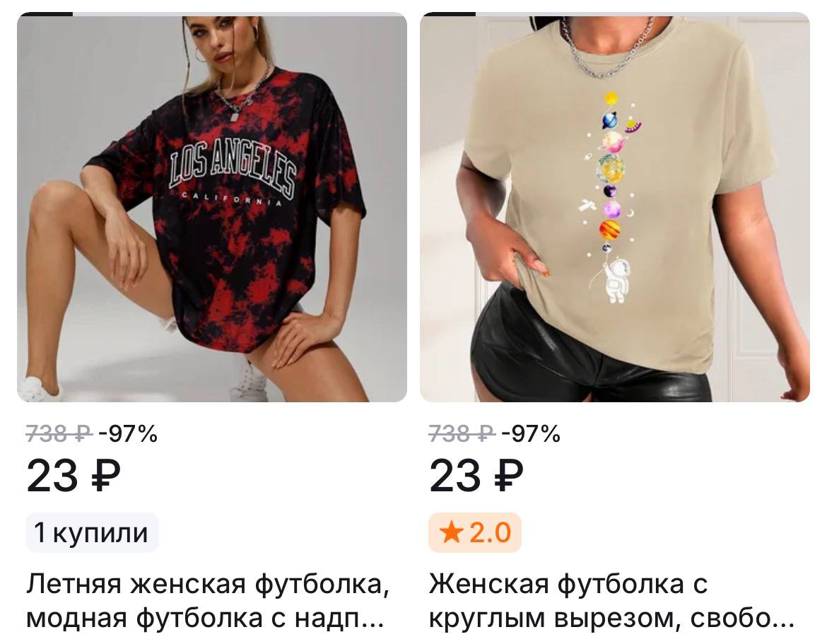Viewport: 827px width, 644px height.
Task: Open the beige planets T-shirt photo
Action: 615,207
